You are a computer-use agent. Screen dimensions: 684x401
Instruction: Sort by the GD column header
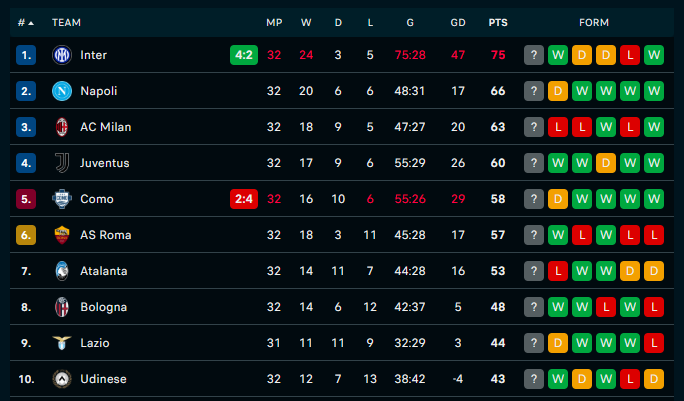click(x=458, y=23)
